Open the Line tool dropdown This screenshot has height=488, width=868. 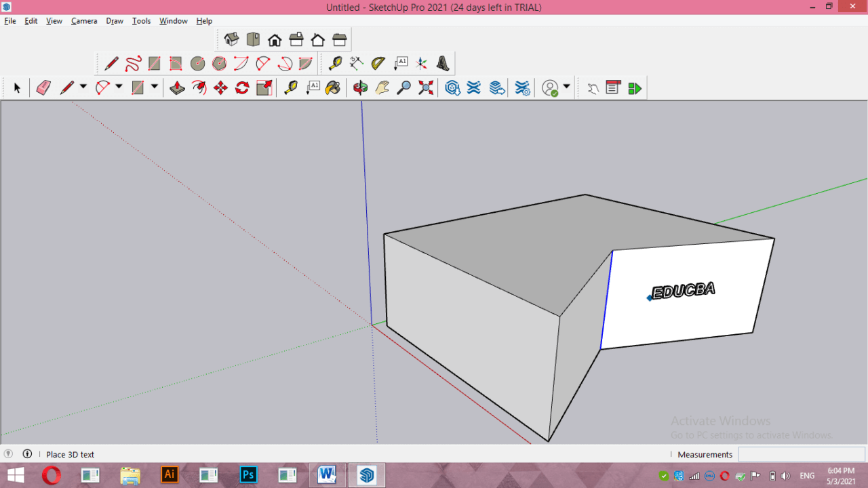pyautogui.click(x=84, y=87)
